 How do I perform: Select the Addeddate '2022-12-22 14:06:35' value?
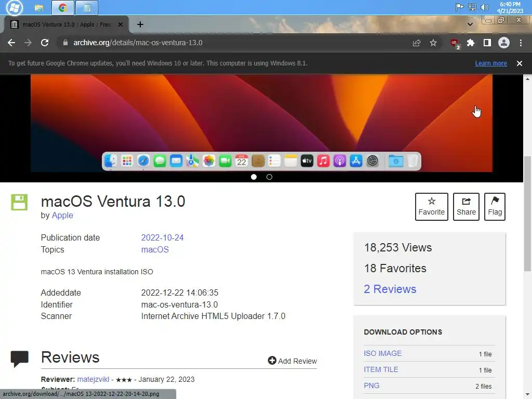[180, 293]
